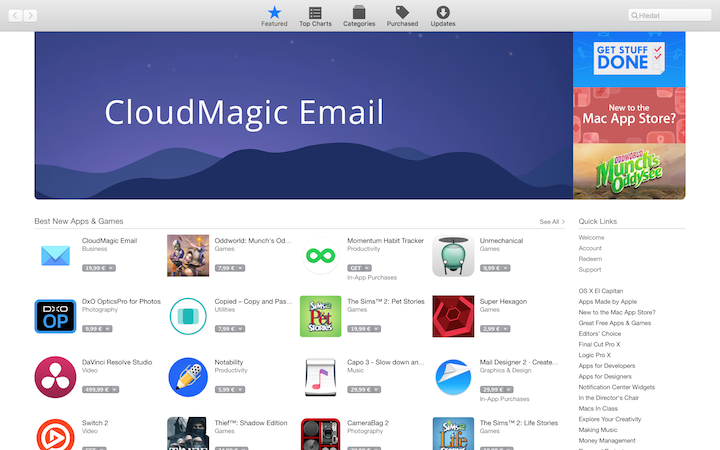720x450 pixels.
Task: Expand the arrow on Sims 2 Pet Stories price
Action: click(x=376, y=329)
